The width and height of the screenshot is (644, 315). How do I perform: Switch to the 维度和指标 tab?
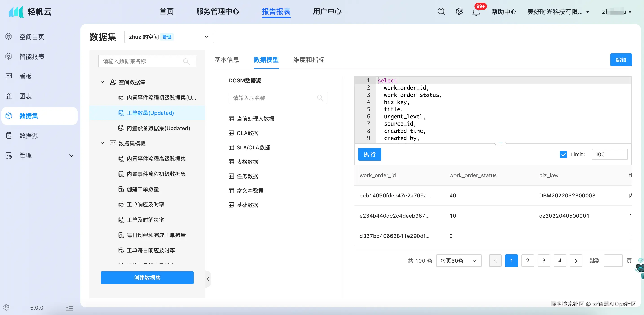pos(309,60)
